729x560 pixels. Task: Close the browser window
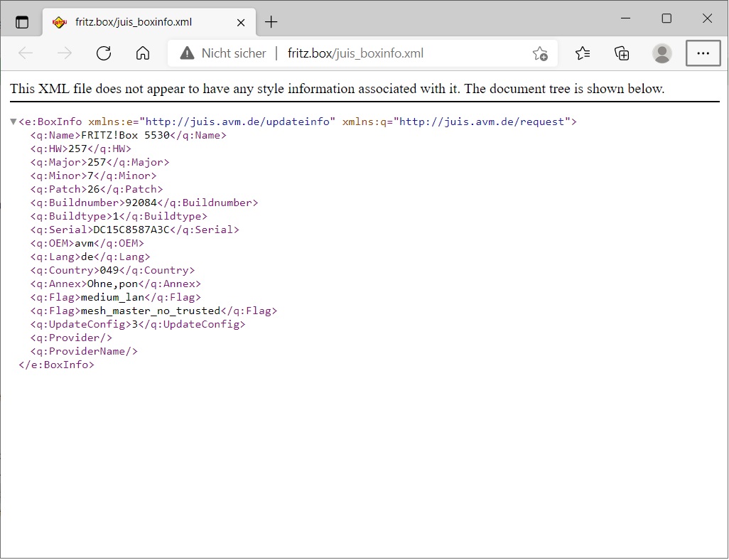[707, 18]
